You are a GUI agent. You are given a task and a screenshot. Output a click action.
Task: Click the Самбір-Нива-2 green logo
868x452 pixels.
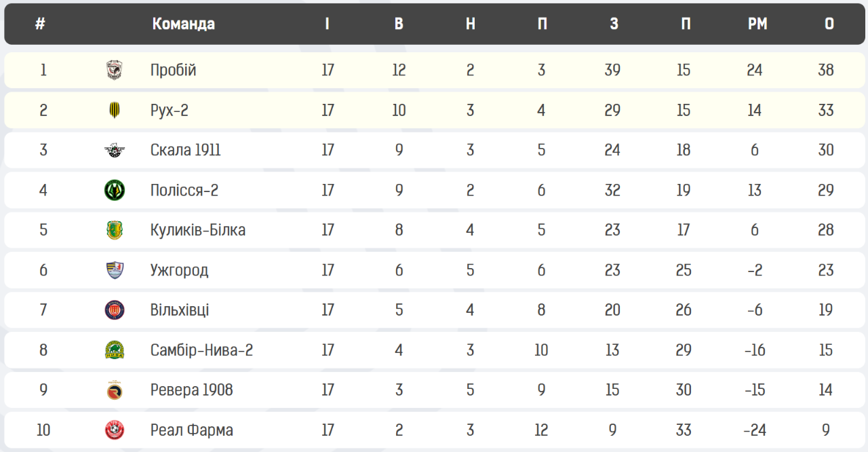(115, 350)
